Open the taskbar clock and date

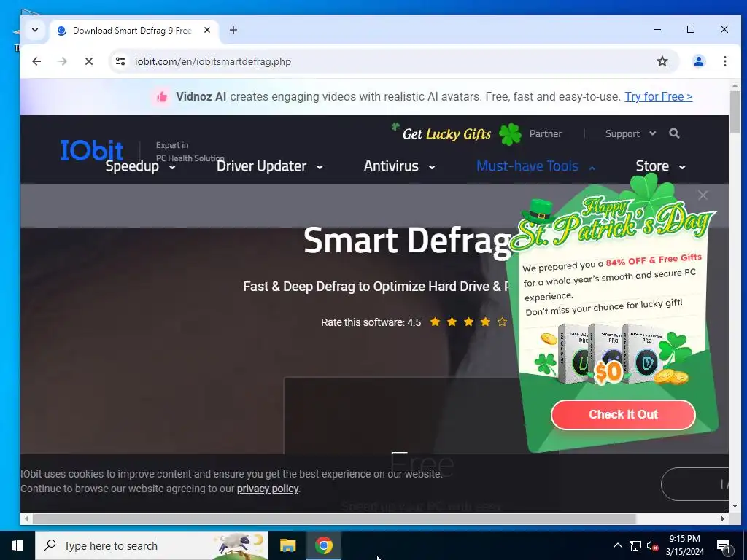(684, 545)
